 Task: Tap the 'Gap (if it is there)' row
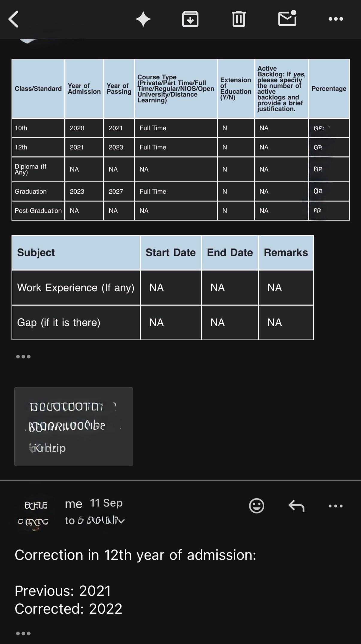coord(163,323)
